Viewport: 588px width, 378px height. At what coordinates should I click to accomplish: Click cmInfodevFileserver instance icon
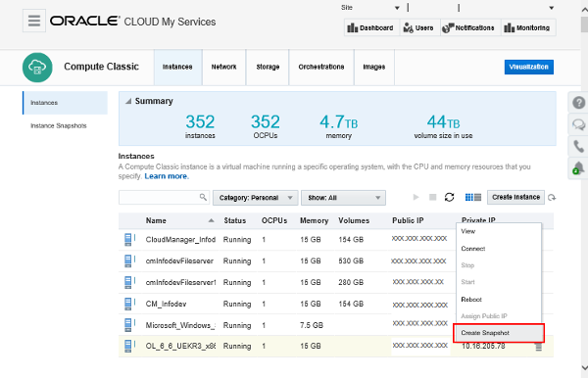click(128, 261)
